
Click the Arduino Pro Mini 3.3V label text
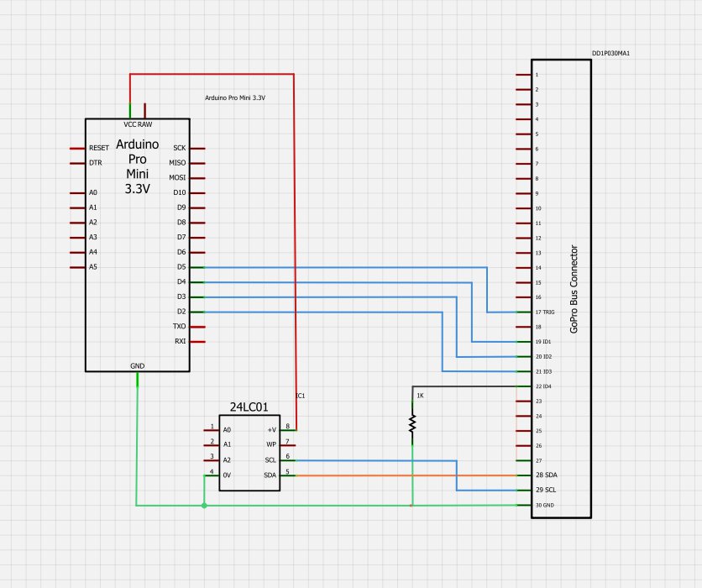235,98
